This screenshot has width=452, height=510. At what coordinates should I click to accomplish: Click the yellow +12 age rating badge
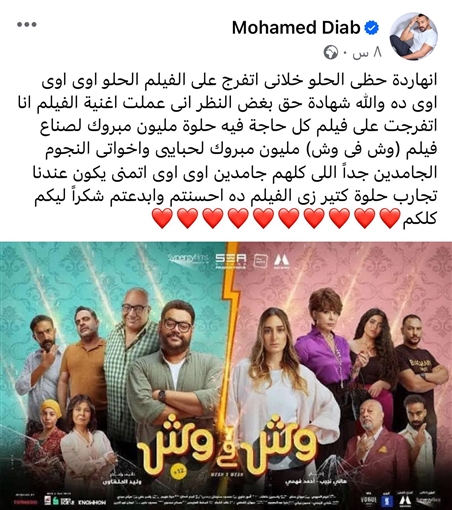179,472
